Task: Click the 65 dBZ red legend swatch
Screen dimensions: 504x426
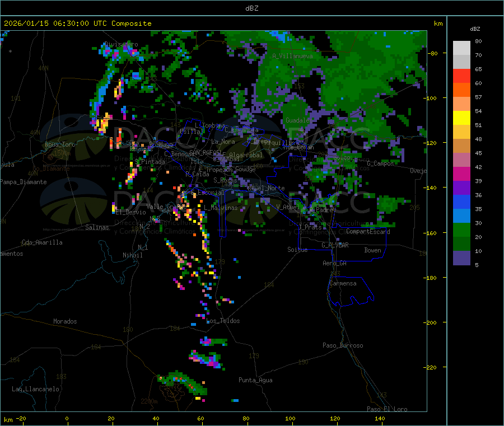Action: point(461,76)
